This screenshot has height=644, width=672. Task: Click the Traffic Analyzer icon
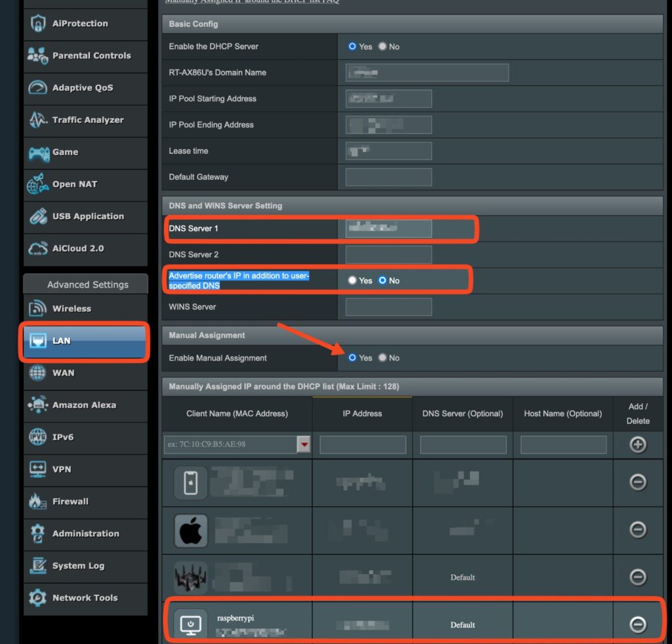tap(37, 120)
